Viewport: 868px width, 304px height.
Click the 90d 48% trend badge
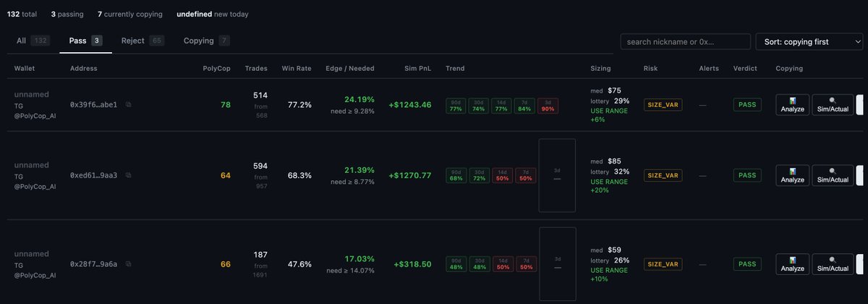coord(456,264)
